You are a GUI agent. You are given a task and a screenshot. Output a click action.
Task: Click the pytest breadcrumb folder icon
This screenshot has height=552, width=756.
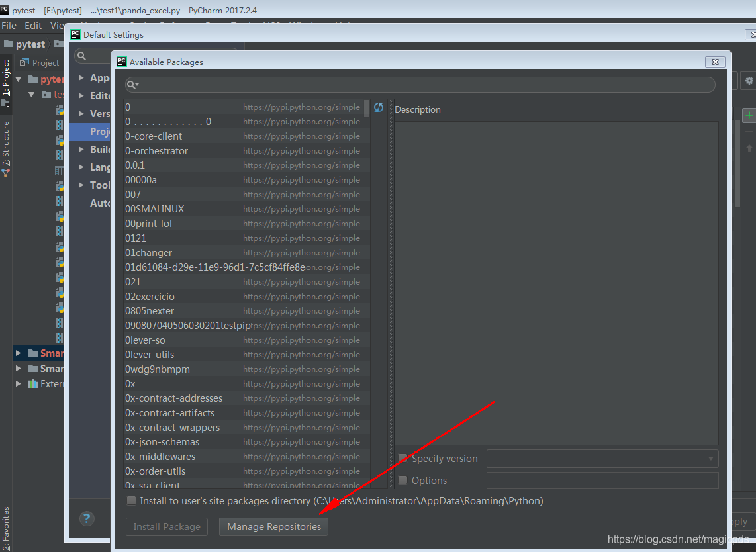(x=8, y=44)
